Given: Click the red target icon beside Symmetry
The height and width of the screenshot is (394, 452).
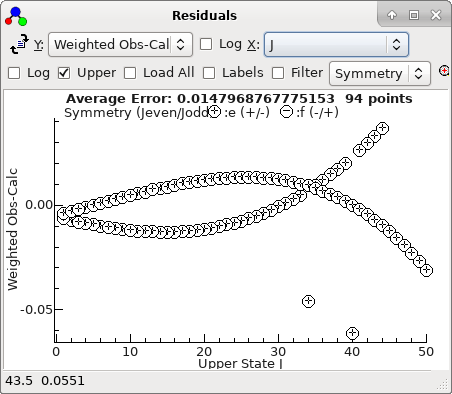Looking at the screenshot, I should (445, 71).
